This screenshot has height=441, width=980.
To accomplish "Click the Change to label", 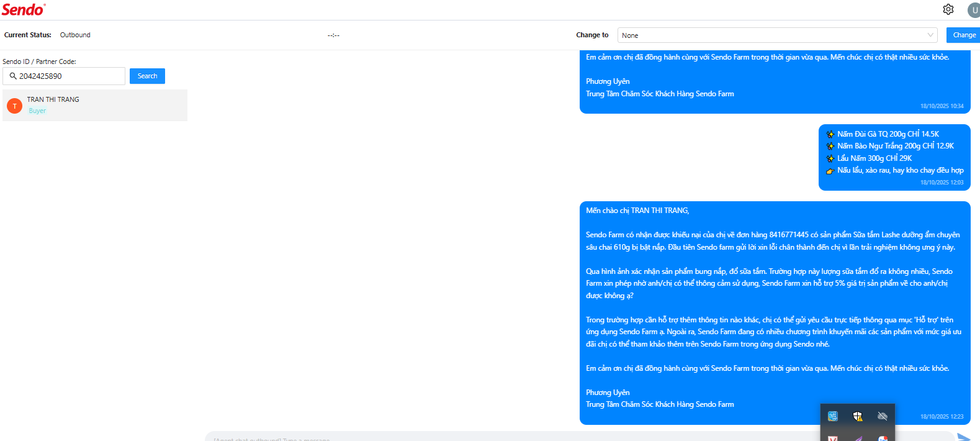I will tap(592, 35).
